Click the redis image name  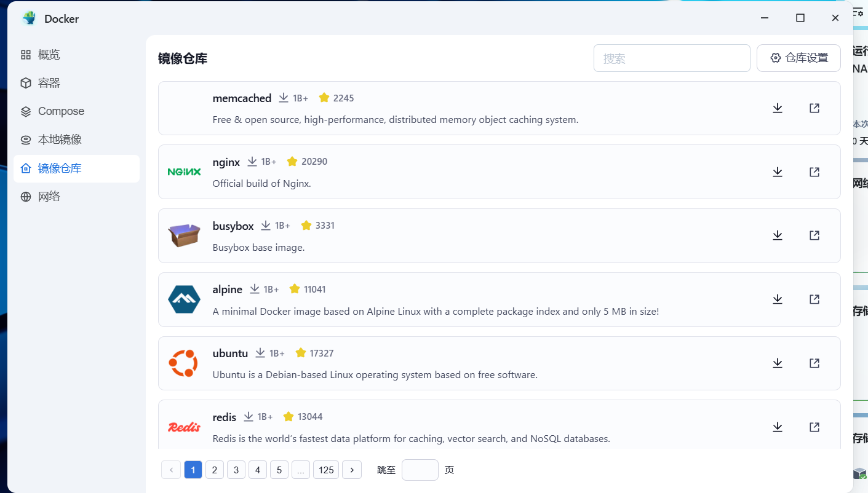coord(225,417)
